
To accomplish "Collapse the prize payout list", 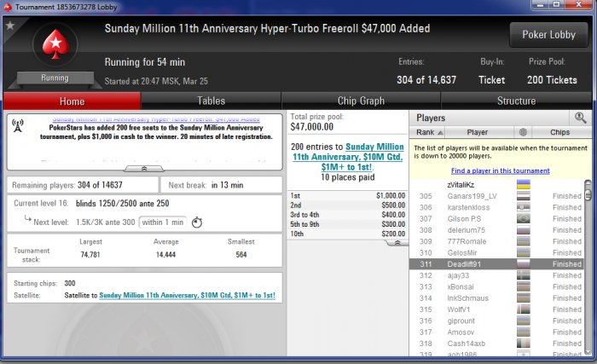I will [397, 243].
